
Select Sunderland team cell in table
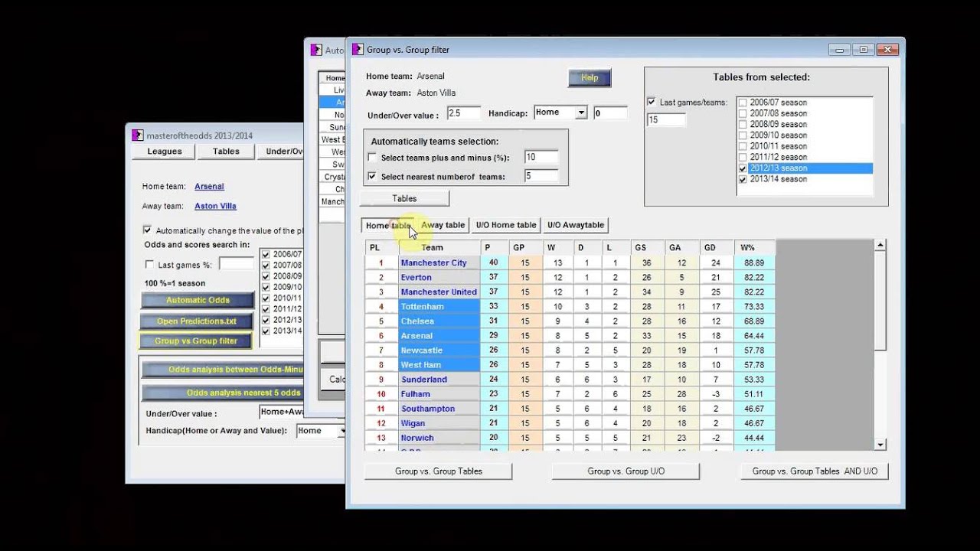point(439,380)
